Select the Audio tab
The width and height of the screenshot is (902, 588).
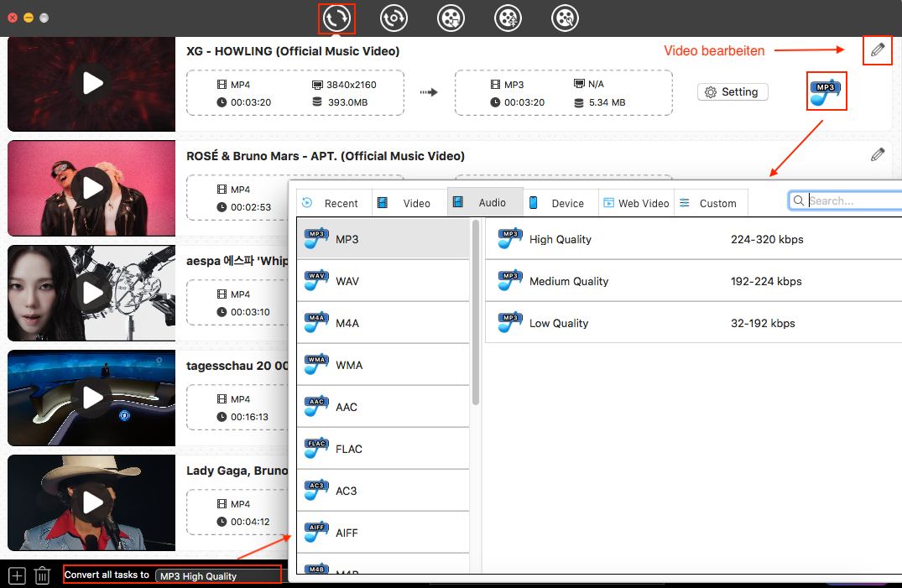tap(485, 202)
